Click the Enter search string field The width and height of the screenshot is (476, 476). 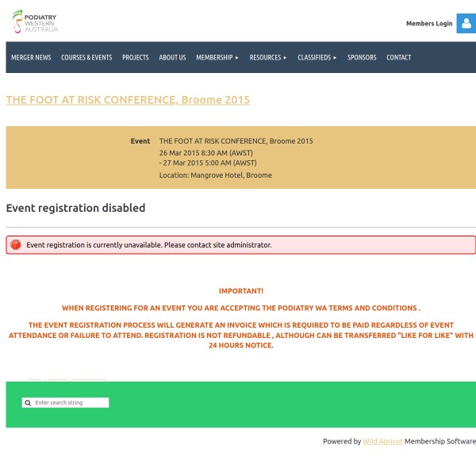[70, 403]
